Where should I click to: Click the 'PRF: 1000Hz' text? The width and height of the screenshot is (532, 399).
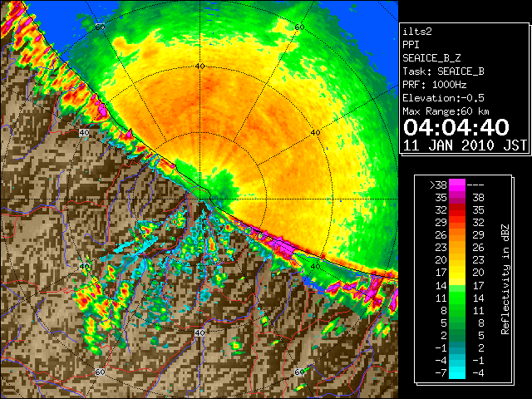point(435,85)
